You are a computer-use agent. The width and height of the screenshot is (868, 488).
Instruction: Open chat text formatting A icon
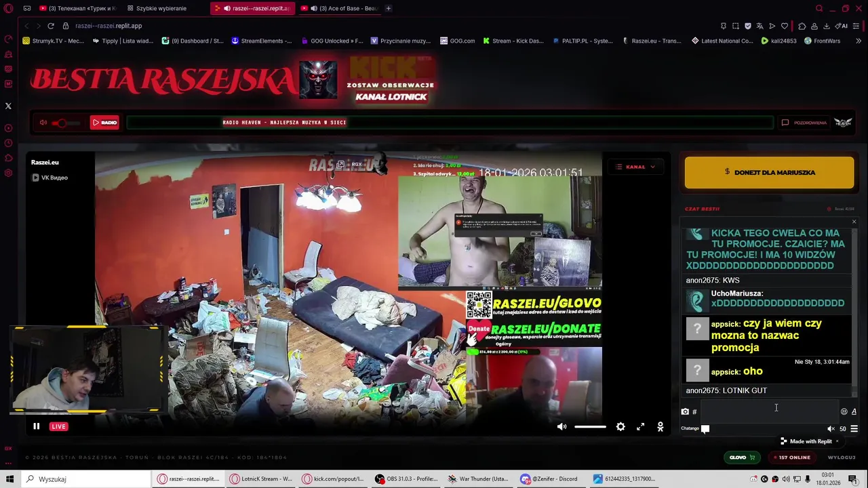click(854, 411)
